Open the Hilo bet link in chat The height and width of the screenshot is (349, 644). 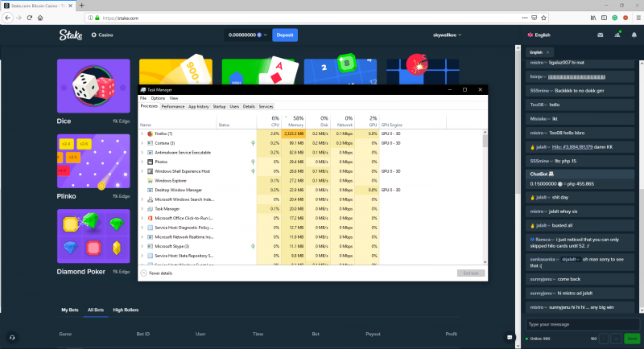[x=572, y=147]
